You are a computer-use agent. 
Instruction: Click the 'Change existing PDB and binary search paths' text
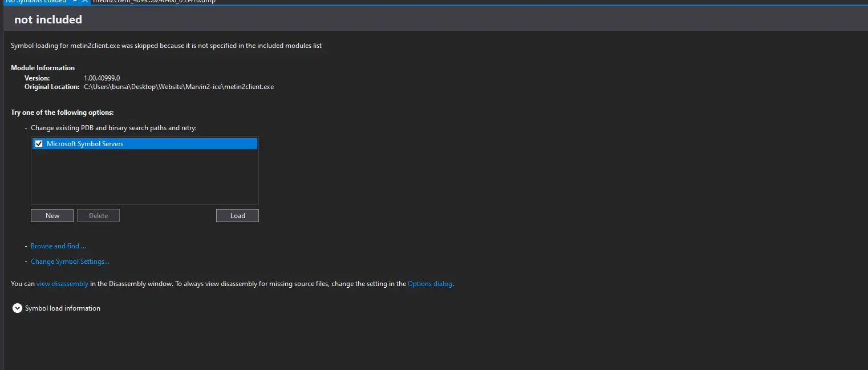(113, 128)
